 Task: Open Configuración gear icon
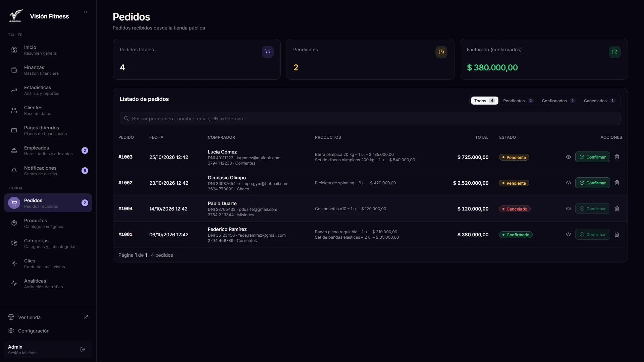point(11,331)
